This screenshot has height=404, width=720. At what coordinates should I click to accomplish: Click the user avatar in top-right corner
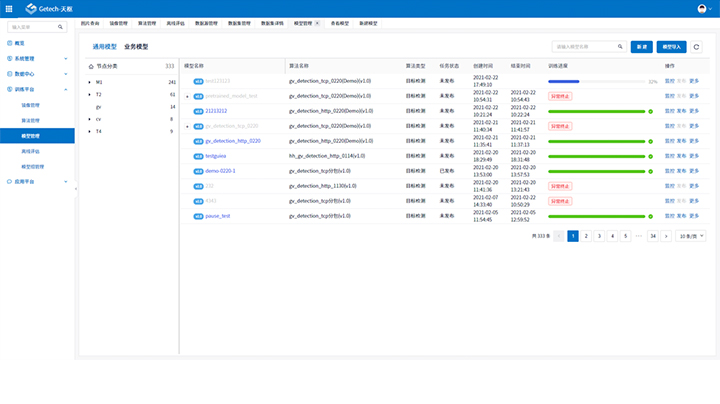click(x=703, y=8)
